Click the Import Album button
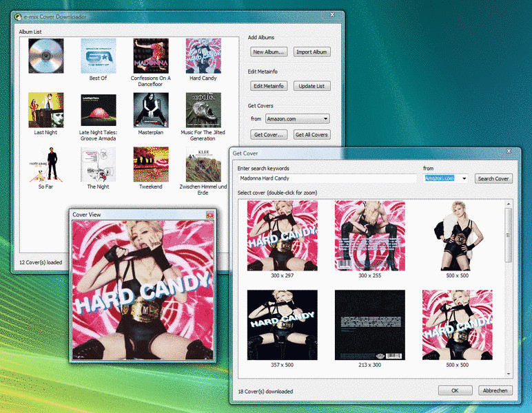532x413 pixels. [311, 52]
